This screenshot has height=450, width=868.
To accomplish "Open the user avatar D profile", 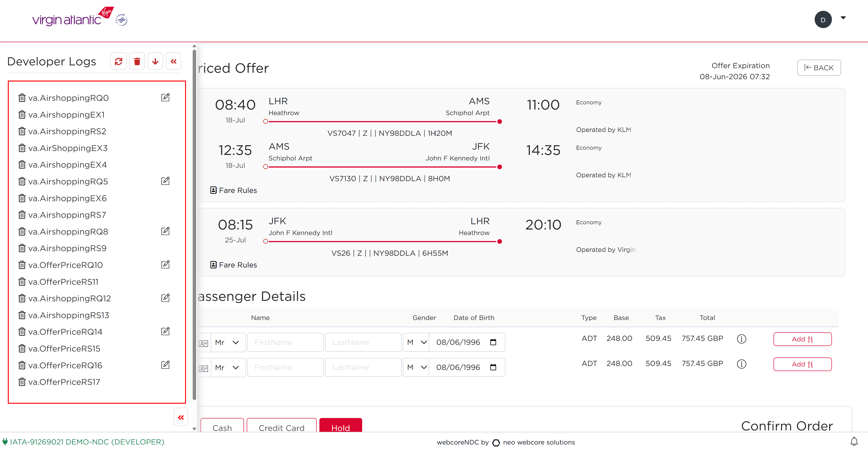I will (x=823, y=20).
